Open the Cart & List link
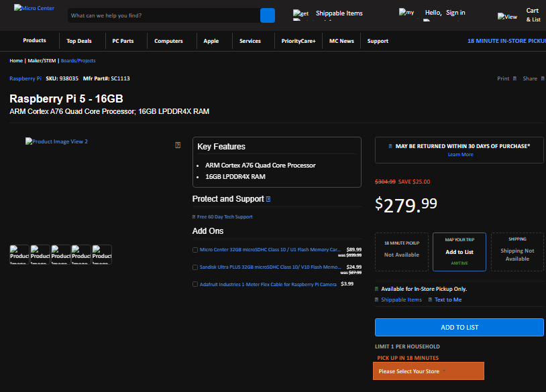Viewport: 546px width, 392px height. (x=533, y=15)
